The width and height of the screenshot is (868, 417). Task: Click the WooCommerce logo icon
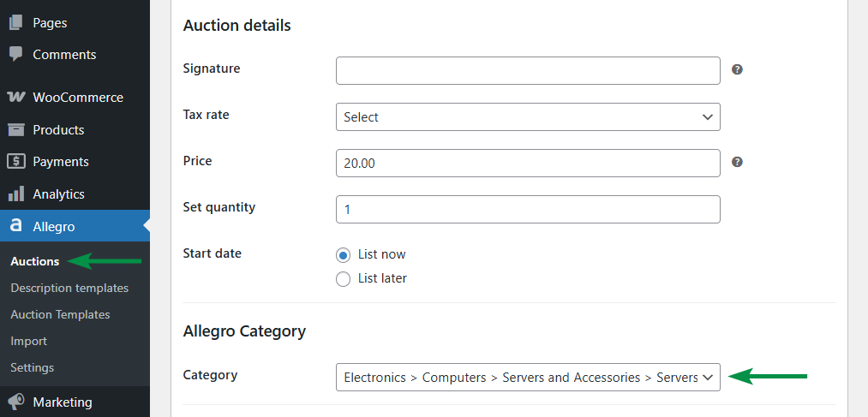(x=16, y=98)
